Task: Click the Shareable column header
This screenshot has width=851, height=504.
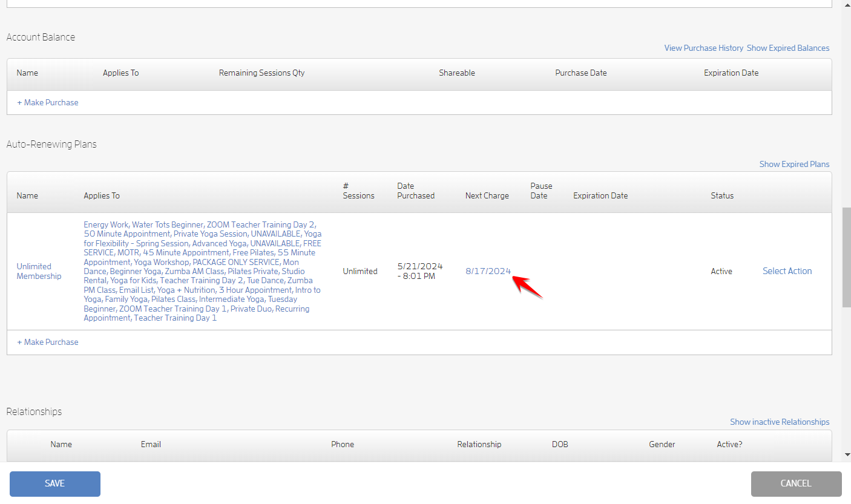Action: pyautogui.click(x=457, y=73)
